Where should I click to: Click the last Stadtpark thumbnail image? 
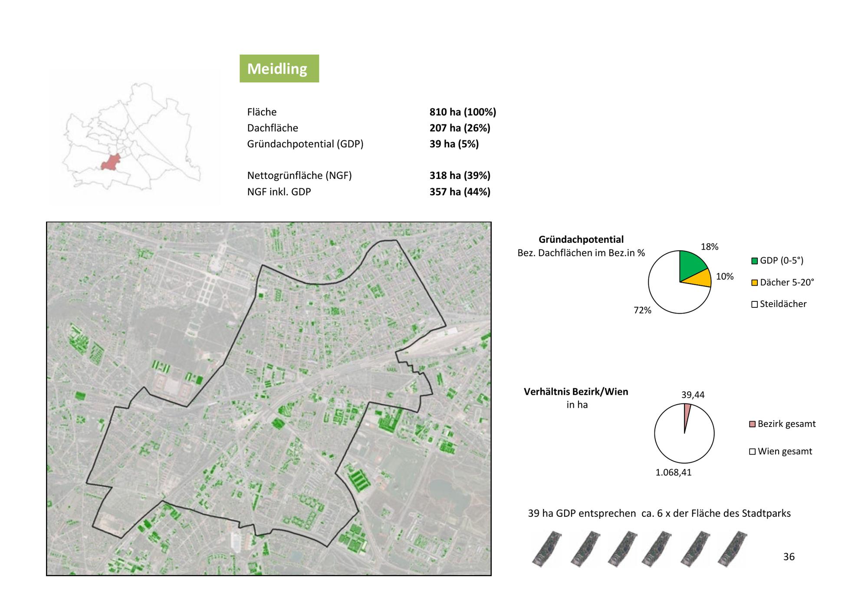pyautogui.click(x=732, y=549)
